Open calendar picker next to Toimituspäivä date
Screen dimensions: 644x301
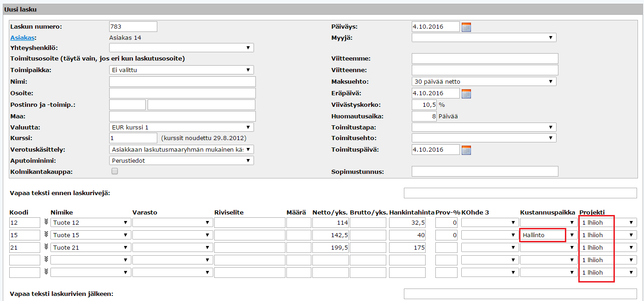coord(466,150)
